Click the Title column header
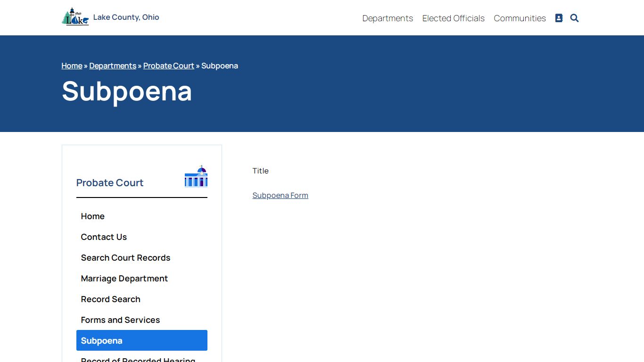The image size is (644, 362). coord(260,171)
